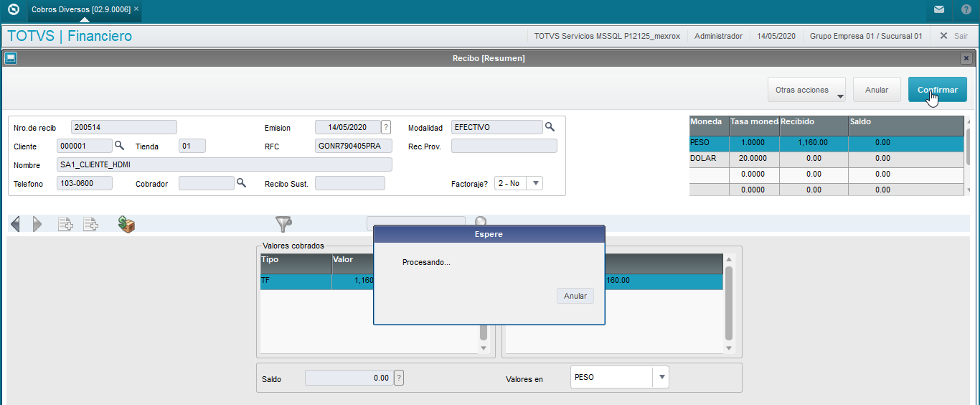Open the Cliente lookup magnifier
The width and height of the screenshot is (980, 405).
pyautogui.click(x=120, y=145)
